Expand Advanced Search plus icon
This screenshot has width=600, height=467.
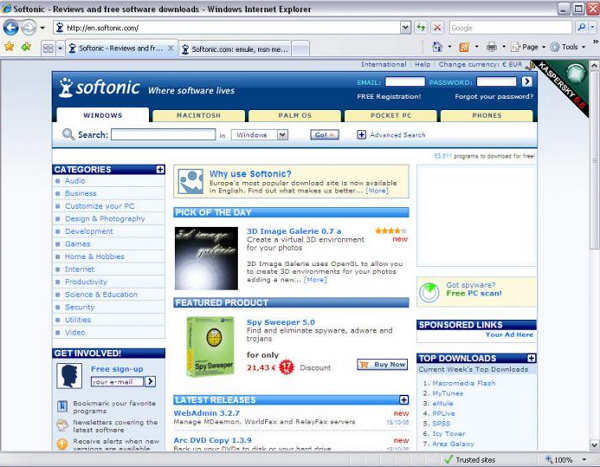pos(361,135)
